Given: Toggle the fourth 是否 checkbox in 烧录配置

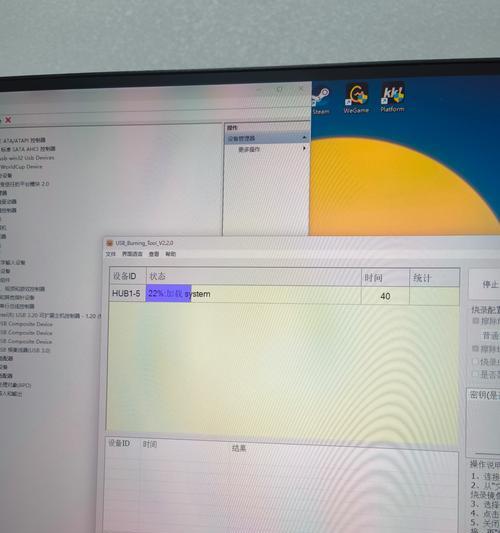Looking at the screenshot, I should (476, 374).
